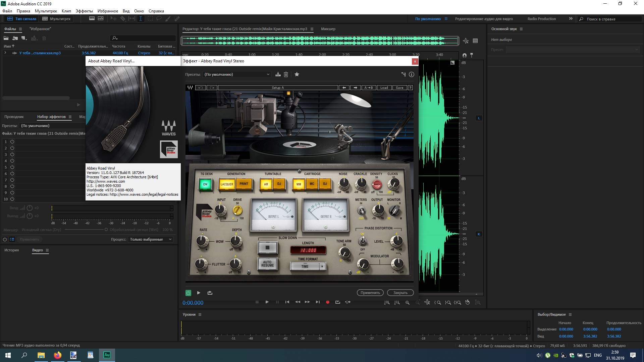Open File Explorer from the taskbar
This screenshot has height=362, width=644.
coord(41,355)
